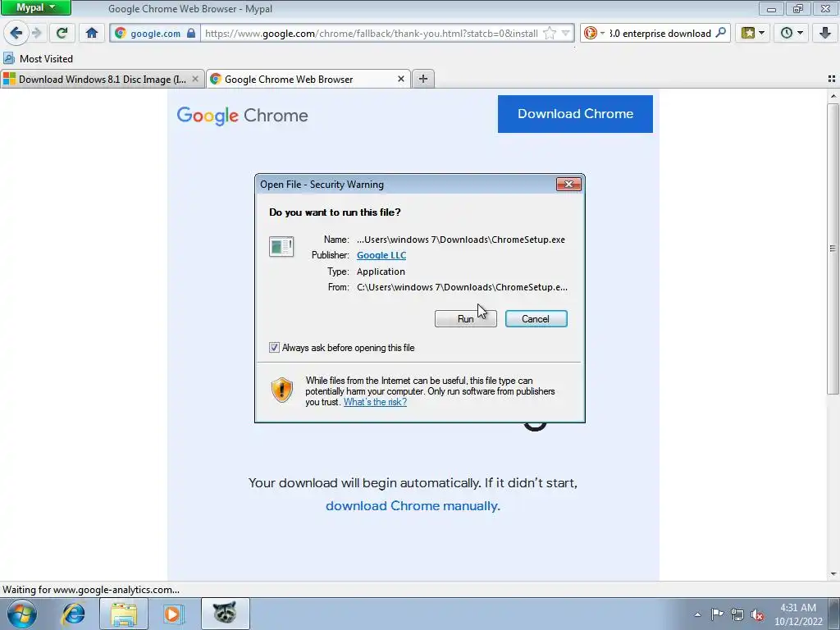840x630 pixels.
Task: Click the muted volume tray icon
Action: pos(757,614)
